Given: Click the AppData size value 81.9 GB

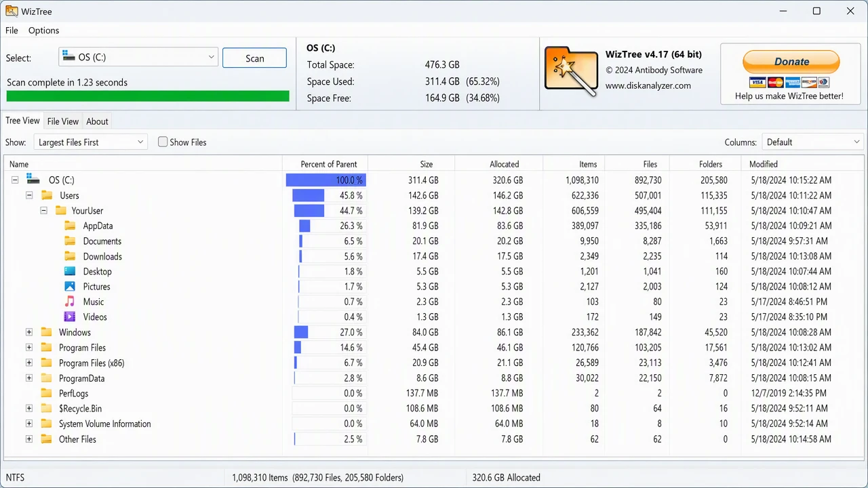Looking at the screenshot, I should pyautogui.click(x=425, y=226).
